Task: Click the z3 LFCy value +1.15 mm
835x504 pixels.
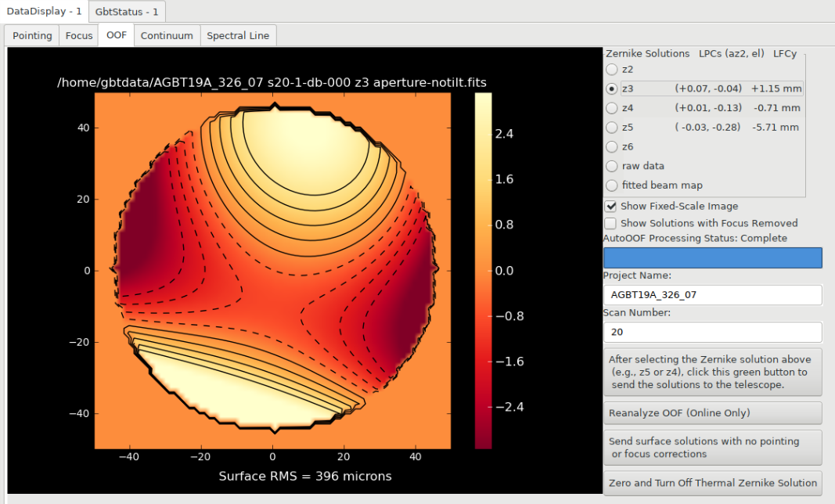Action: 776,88
